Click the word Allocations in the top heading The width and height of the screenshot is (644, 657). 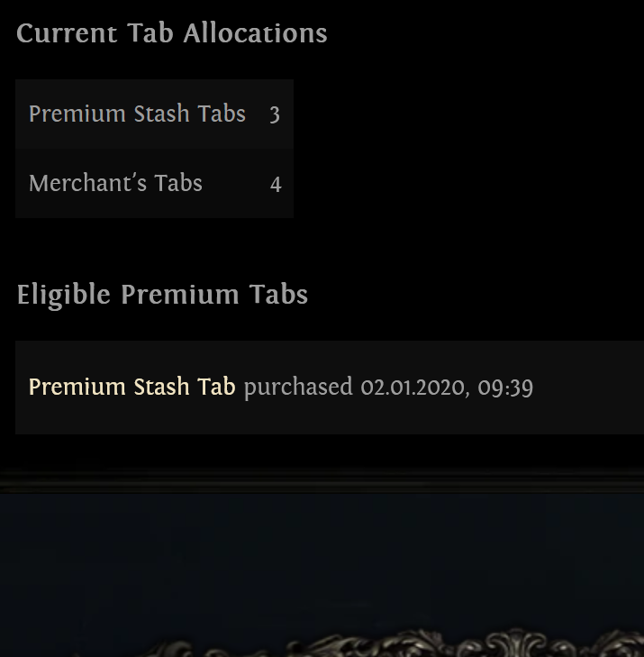(256, 33)
